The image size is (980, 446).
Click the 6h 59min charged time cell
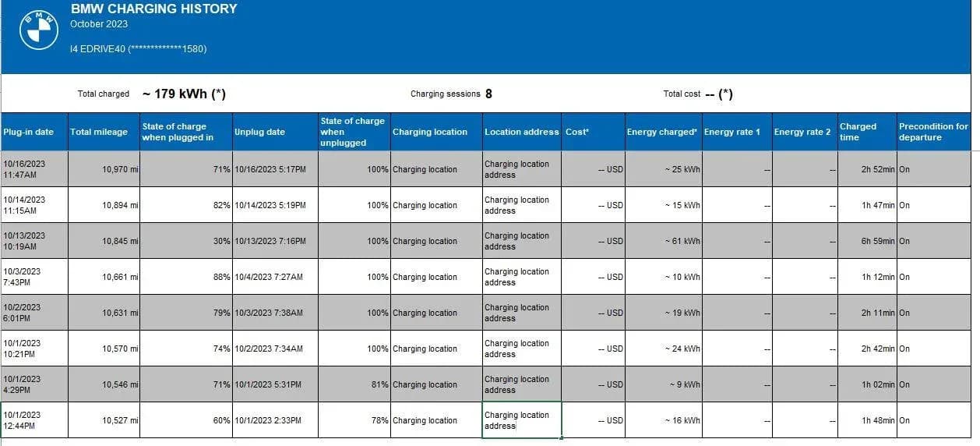click(867, 241)
